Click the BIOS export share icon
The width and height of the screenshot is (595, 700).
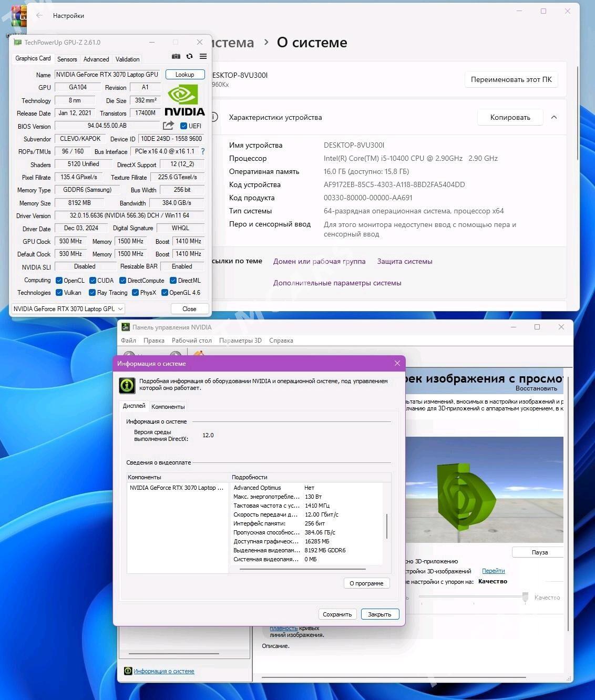pos(168,126)
